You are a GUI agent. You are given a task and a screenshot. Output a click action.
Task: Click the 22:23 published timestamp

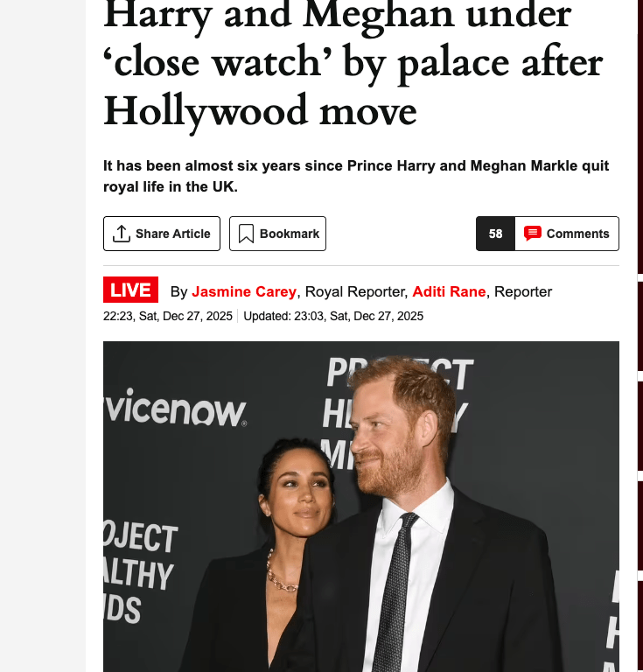point(168,316)
